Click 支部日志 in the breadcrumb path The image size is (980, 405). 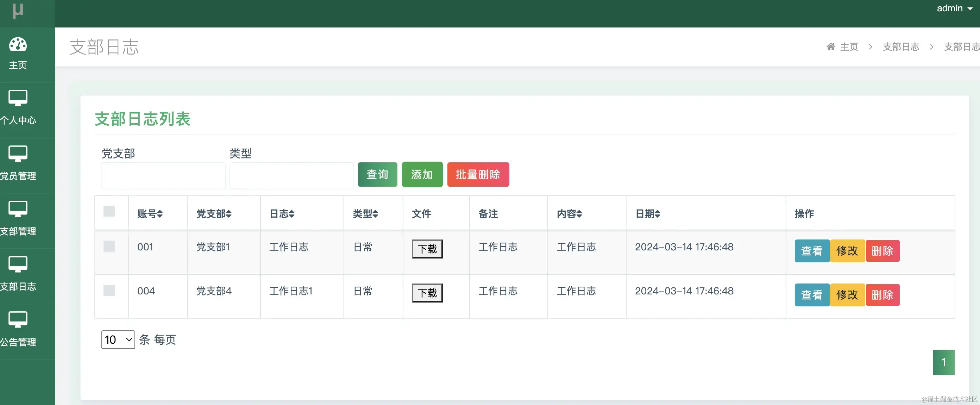(901, 46)
